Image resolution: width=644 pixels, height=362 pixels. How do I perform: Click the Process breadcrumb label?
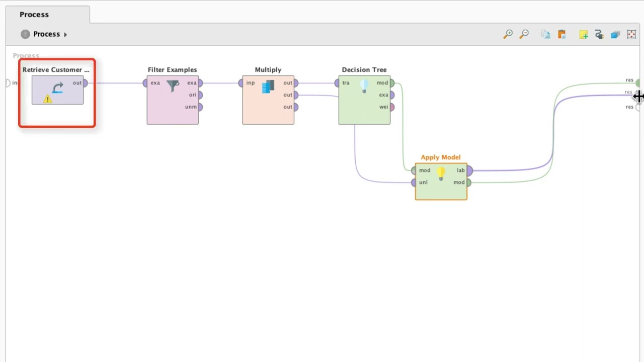[x=46, y=34]
